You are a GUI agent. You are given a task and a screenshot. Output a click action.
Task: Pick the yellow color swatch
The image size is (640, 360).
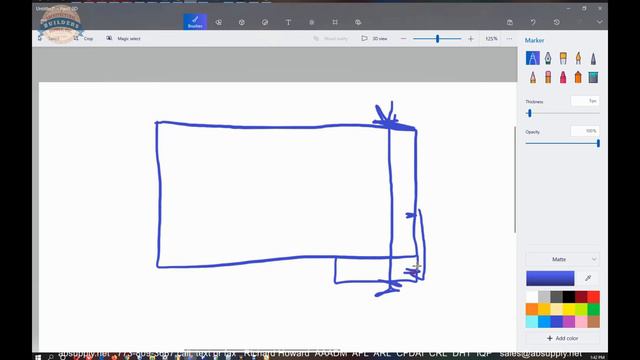(x=569, y=309)
